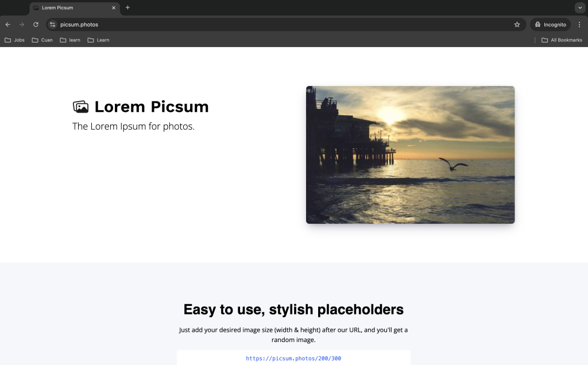The width and height of the screenshot is (588, 365).
Task: Open the Jobs bookmarks folder
Action: pos(14,40)
